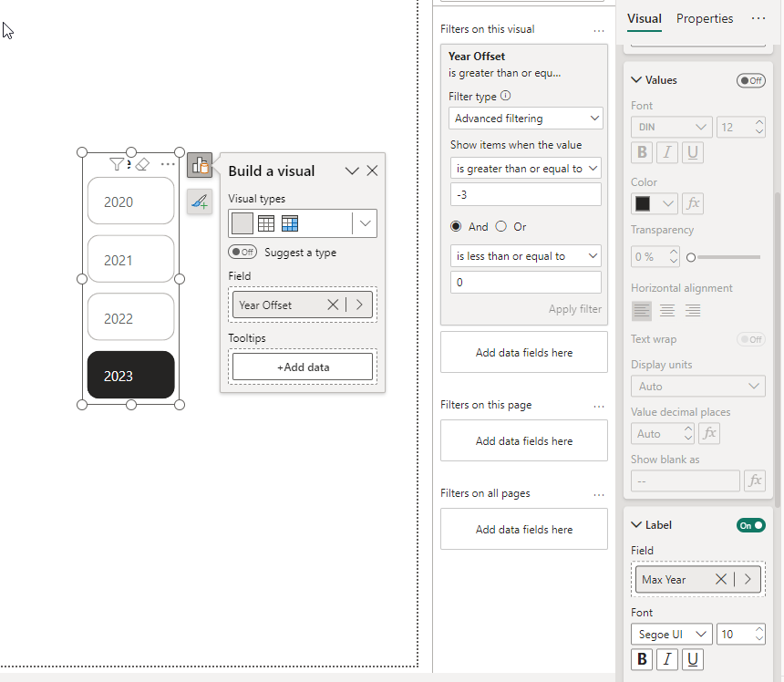Viewport: 784px width, 682px height.
Task: Click the Build a visual icon button
Action: click(x=200, y=165)
